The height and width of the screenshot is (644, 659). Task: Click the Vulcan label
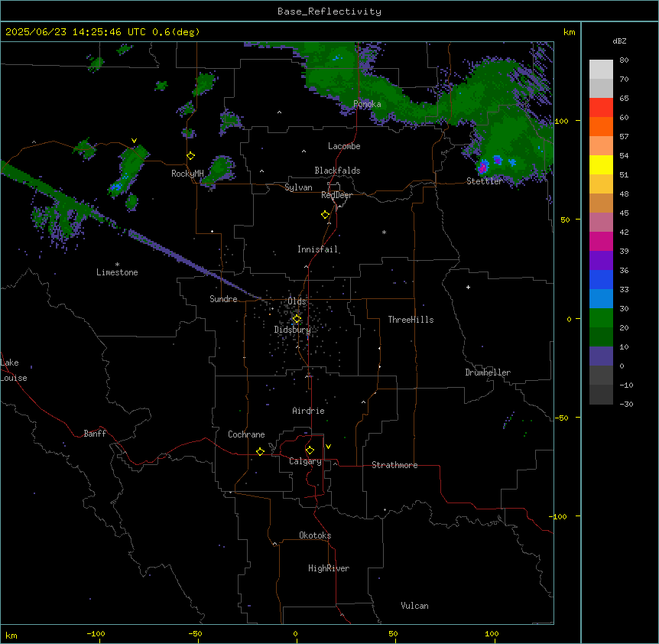pyautogui.click(x=414, y=606)
